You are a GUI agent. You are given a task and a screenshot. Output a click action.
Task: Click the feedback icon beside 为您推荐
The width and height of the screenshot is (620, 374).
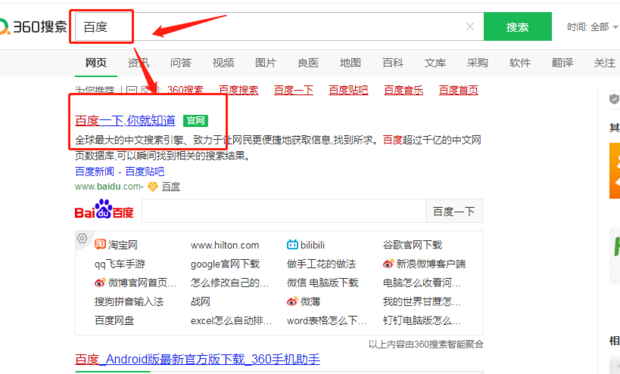[x=131, y=90]
